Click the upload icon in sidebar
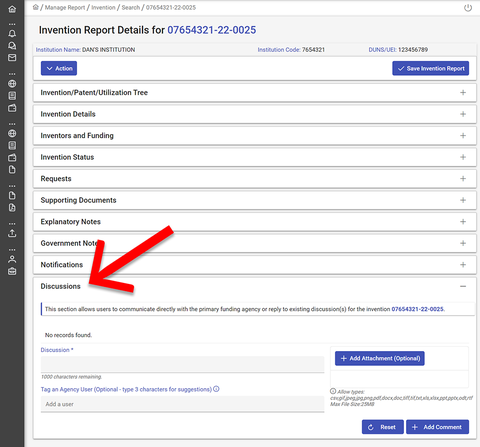This screenshot has height=447, width=480. click(x=12, y=233)
